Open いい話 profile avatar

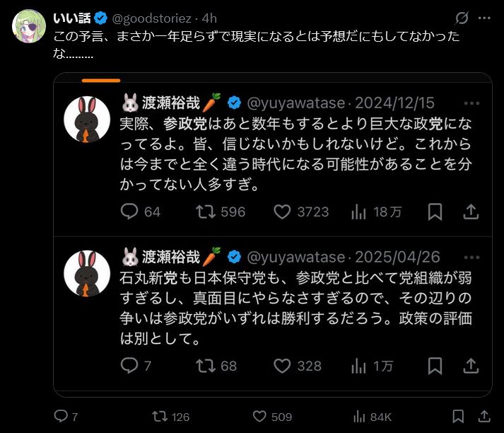point(30,25)
